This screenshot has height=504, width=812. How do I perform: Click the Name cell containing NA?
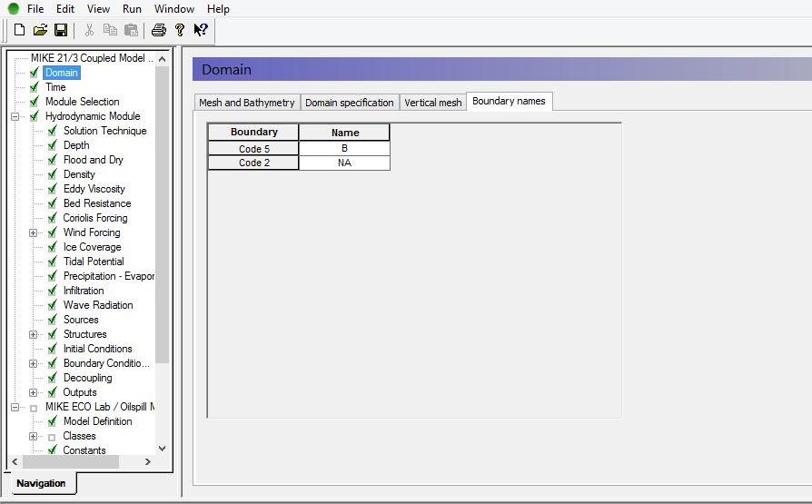point(344,163)
